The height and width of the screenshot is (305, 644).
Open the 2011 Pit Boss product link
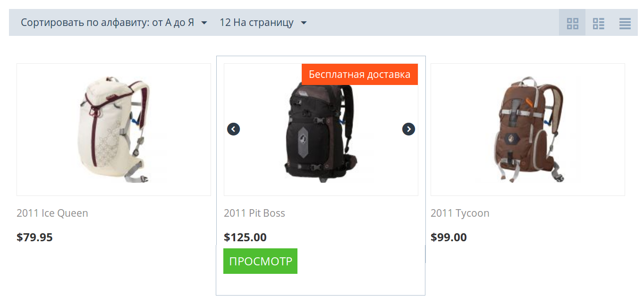(x=254, y=213)
